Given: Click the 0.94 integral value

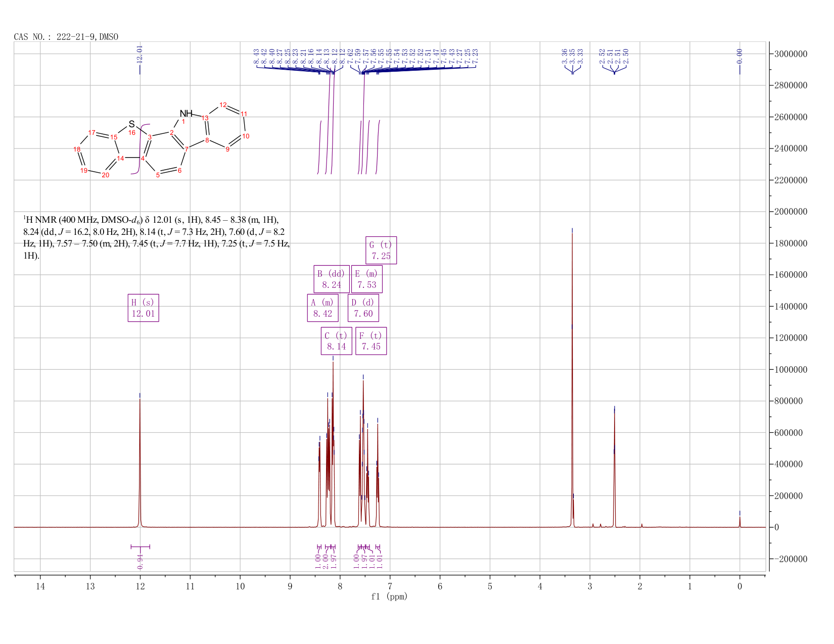Looking at the screenshot, I should click(140, 561).
